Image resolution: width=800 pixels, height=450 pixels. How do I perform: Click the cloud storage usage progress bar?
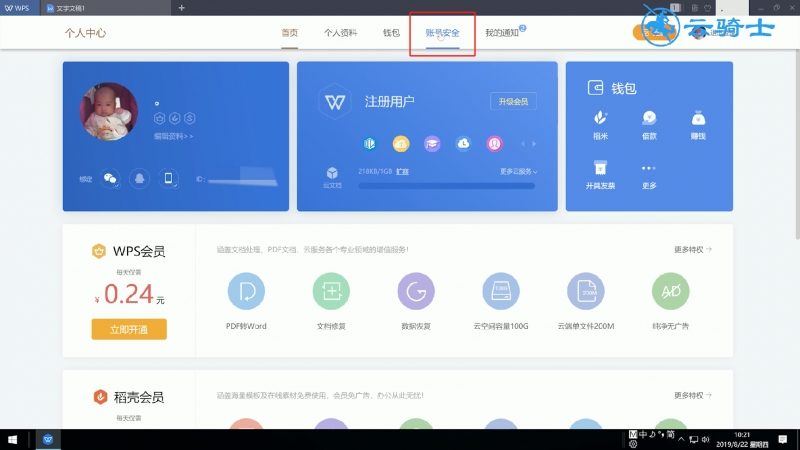pyautogui.click(x=446, y=186)
